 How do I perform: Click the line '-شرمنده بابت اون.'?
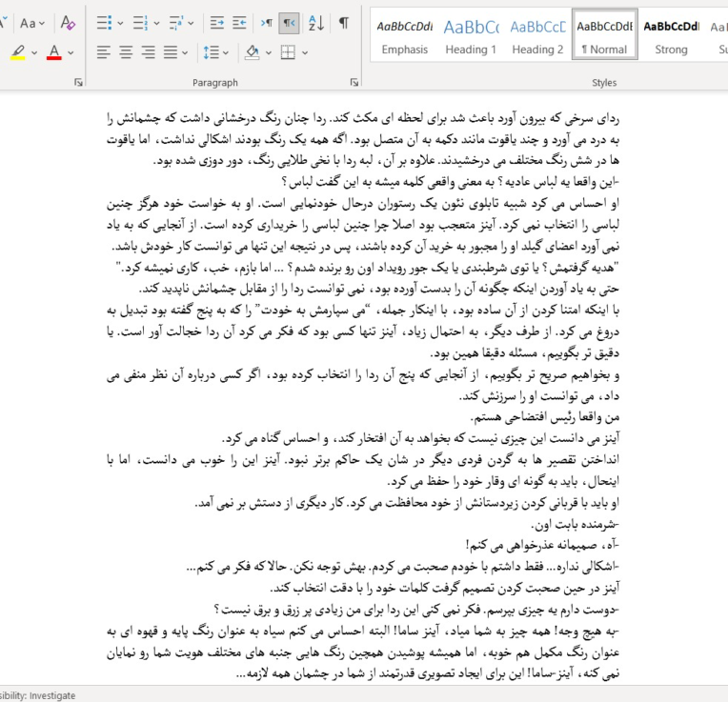tap(576, 524)
